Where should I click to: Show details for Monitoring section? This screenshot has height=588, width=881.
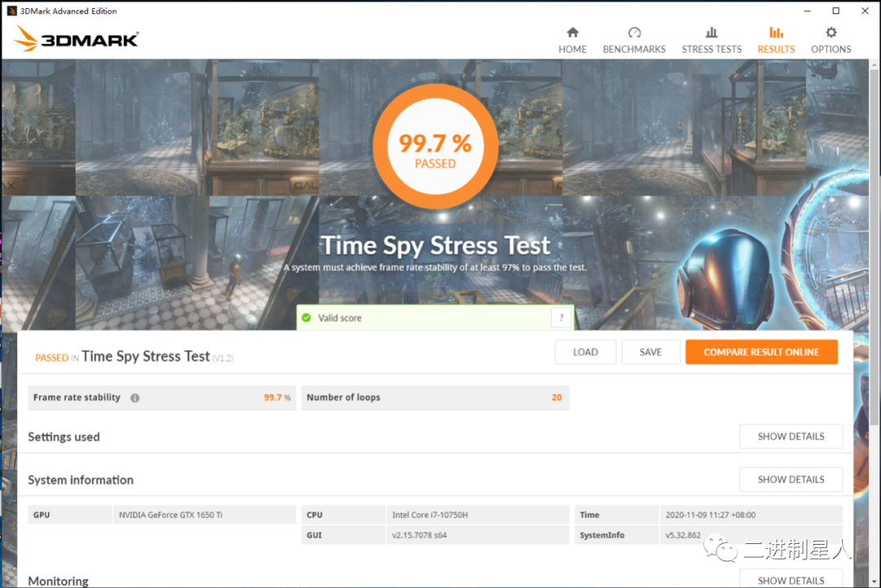pos(791,579)
